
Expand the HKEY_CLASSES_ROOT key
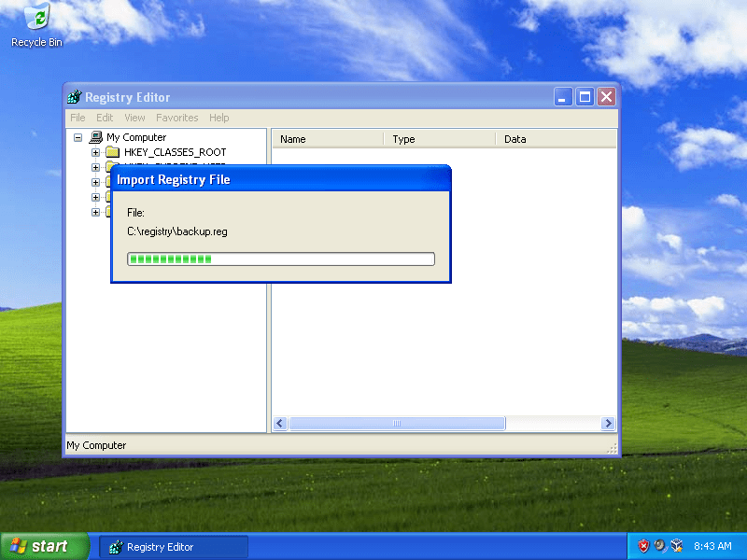[x=95, y=151]
